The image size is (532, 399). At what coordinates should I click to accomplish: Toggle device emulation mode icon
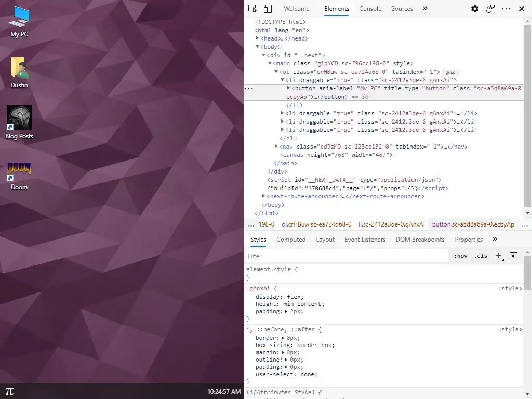[x=268, y=8]
